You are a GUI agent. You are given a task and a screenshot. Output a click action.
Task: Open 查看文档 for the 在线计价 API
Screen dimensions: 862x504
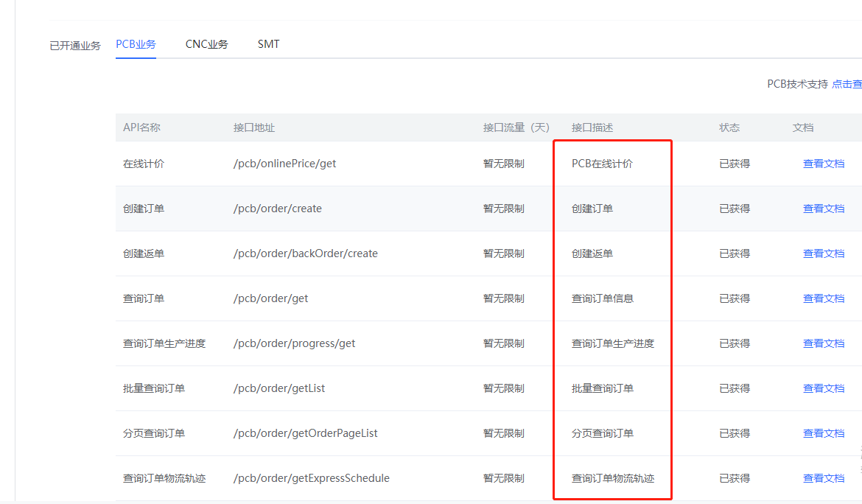tap(823, 164)
